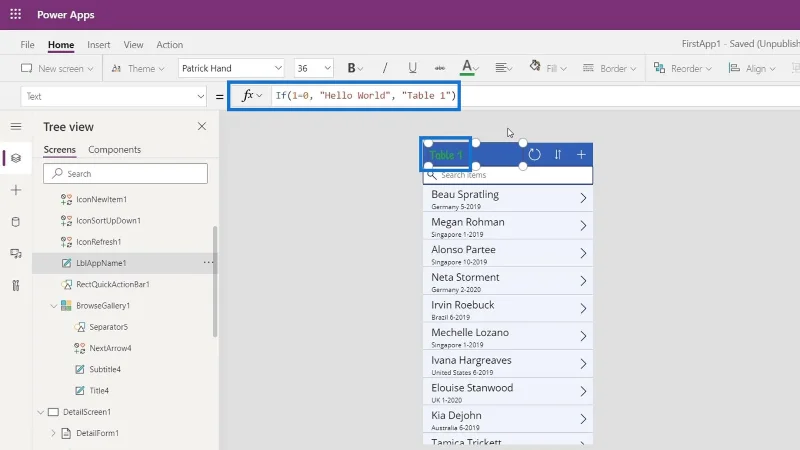Close the Tree view panel
Screen dimensions: 800x450
202,127
